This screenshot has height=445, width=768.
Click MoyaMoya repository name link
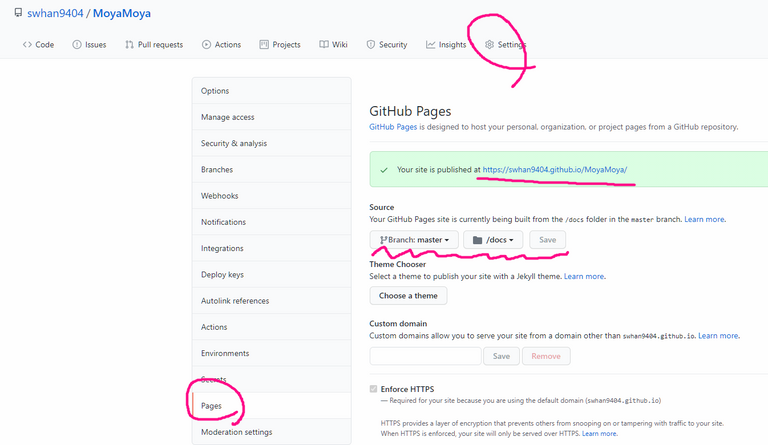pyautogui.click(x=122, y=13)
